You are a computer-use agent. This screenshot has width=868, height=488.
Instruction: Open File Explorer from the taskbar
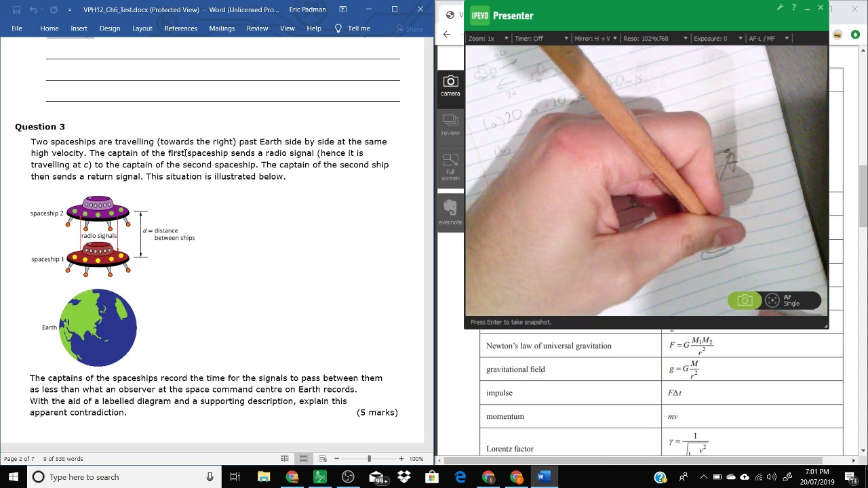click(x=263, y=477)
